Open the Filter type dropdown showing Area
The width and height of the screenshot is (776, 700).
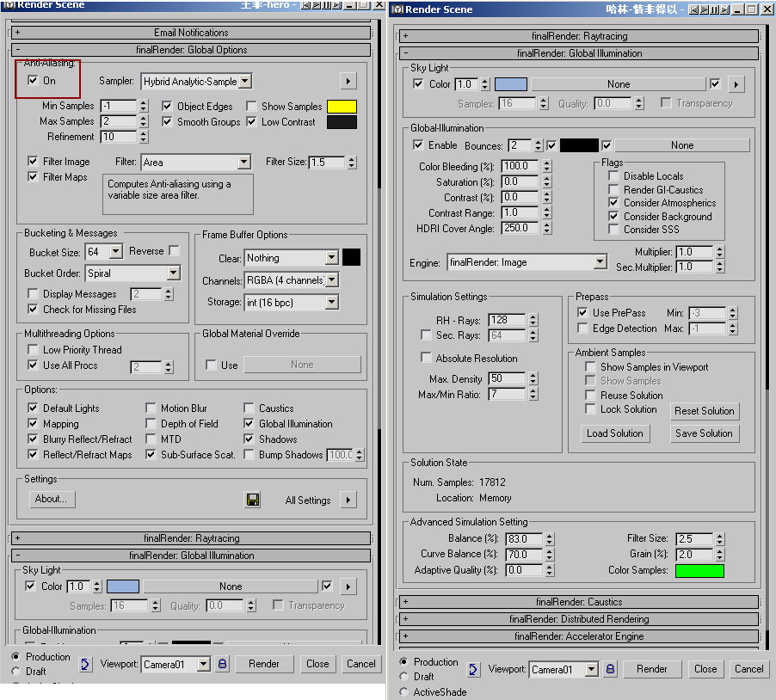pos(243,162)
